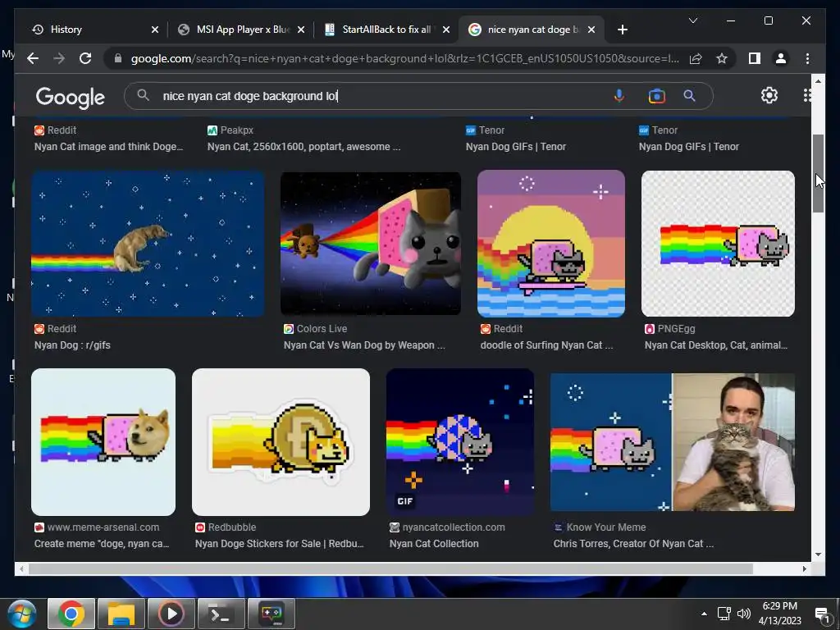The height and width of the screenshot is (630, 840).
Task: Open the Nyan Cat Collection GIF thumbnail
Action: pos(460,442)
